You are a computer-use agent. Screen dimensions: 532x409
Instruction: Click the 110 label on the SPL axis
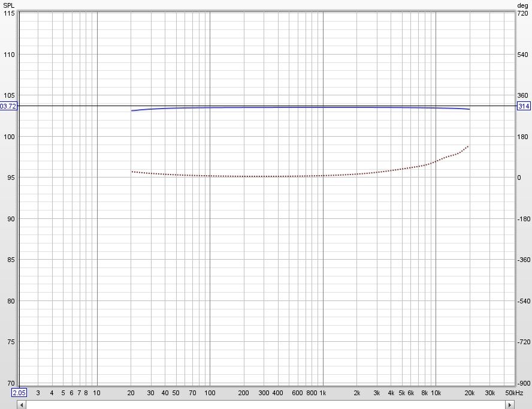click(9, 55)
